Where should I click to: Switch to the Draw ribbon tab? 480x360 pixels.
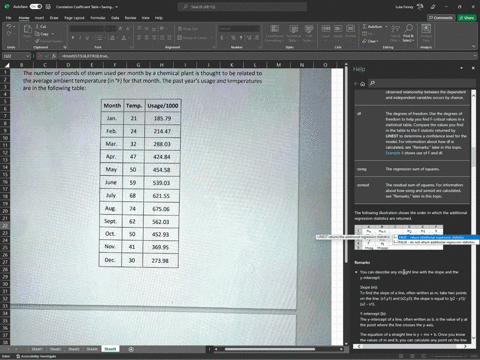(54, 18)
